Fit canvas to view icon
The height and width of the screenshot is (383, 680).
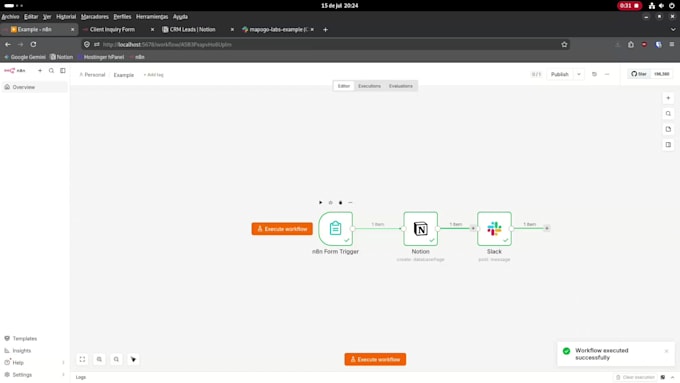pos(82,359)
